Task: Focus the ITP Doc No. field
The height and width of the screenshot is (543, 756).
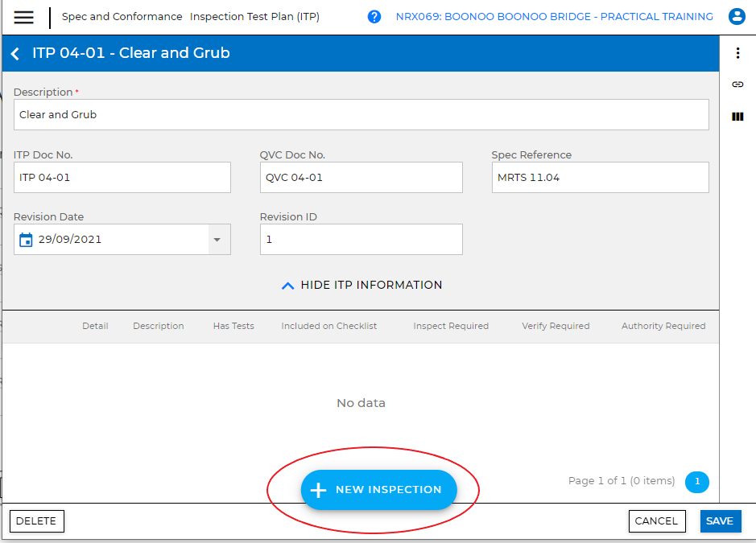Action: [x=122, y=178]
